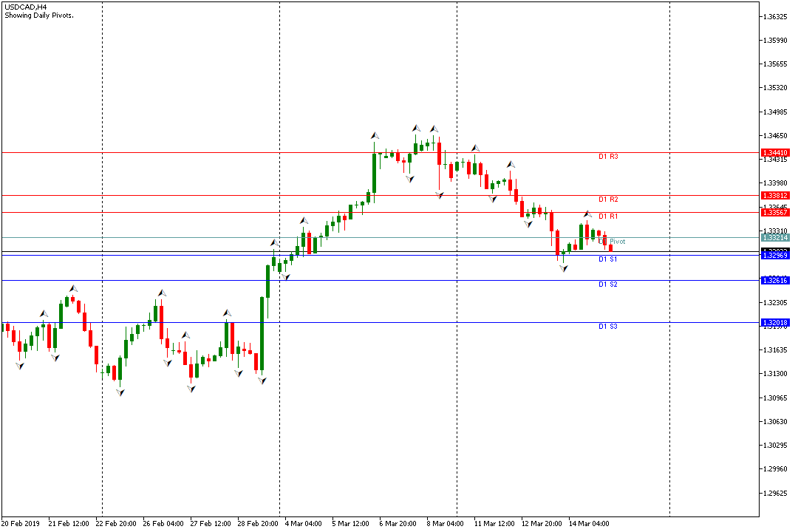Click the Pivot level label
The width and height of the screenshot is (798, 532).
point(617,242)
